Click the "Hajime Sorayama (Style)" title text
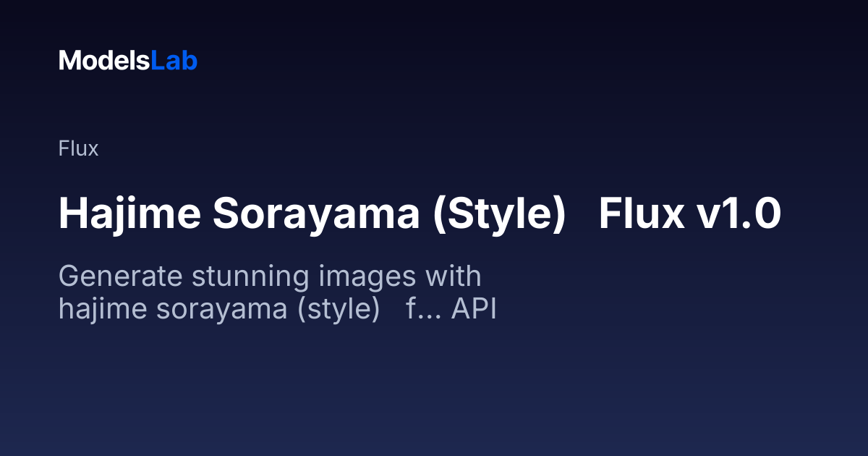This screenshot has height=456, width=868. tap(312, 214)
